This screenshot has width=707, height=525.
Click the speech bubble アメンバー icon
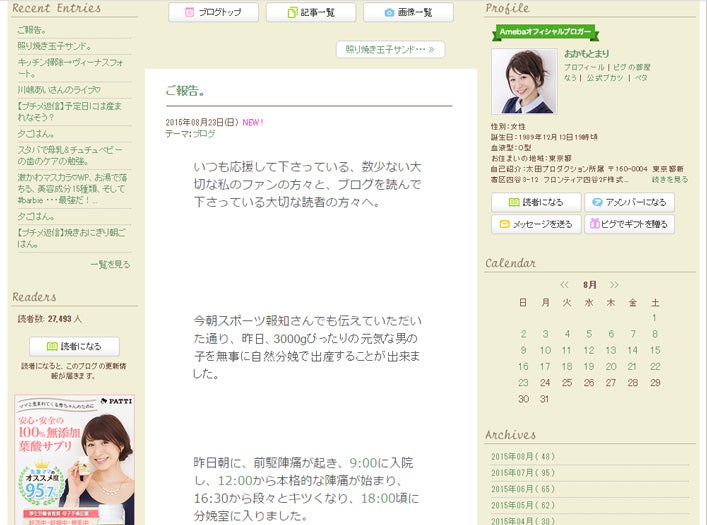pyautogui.click(x=597, y=203)
